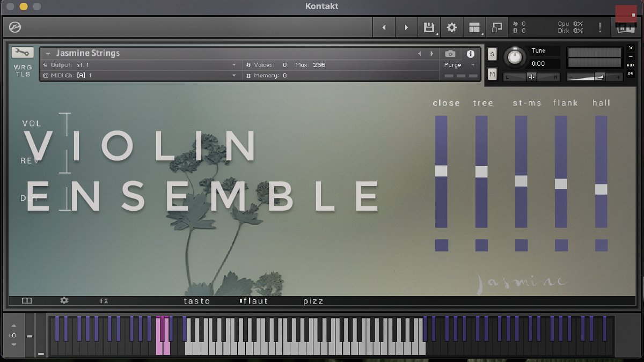Viewport: 644px width, 362px height.
Task: Open instrument edit mode via wrench icon
Action: coord(22,52)
